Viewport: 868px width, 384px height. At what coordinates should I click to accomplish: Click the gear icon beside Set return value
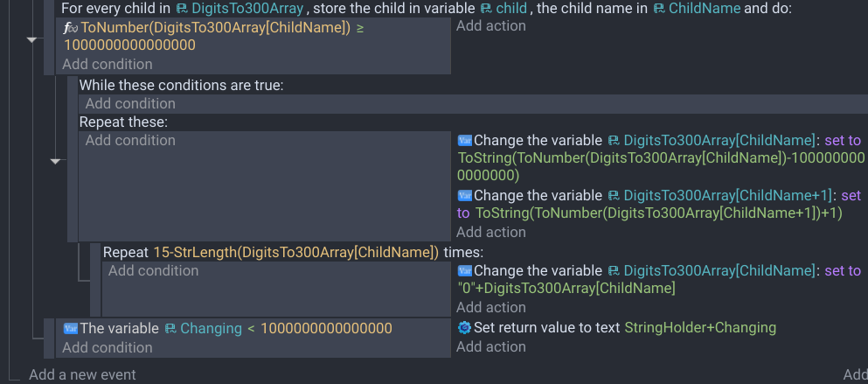pyautogui.click(x=464, y=327)
